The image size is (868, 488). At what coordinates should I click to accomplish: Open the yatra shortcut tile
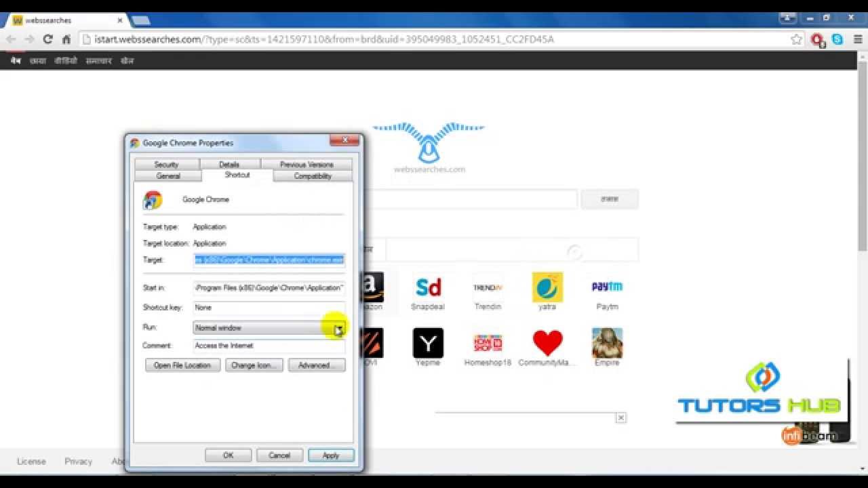pos(547,291)
